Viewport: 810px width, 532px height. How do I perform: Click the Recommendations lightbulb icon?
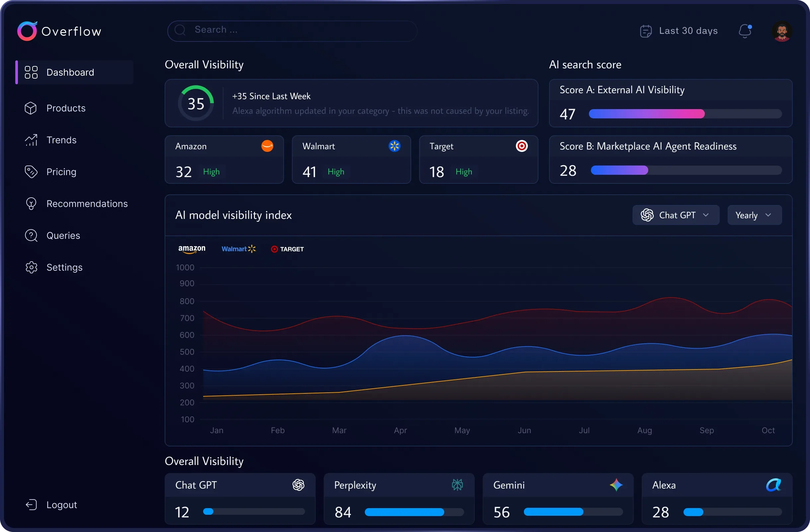[x=31, y=204]
